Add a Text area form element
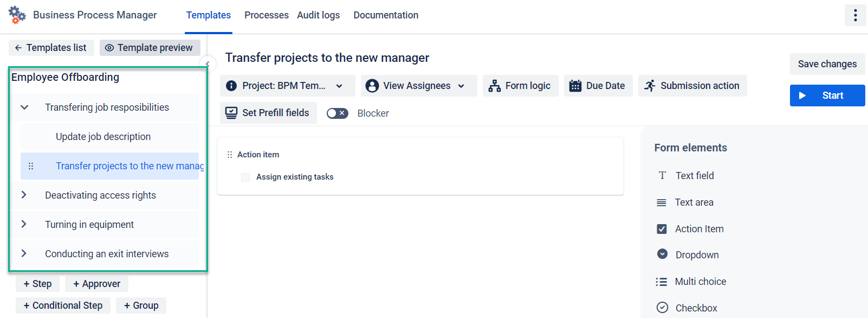Screen dimensions: 868x318 click(695, 202)
